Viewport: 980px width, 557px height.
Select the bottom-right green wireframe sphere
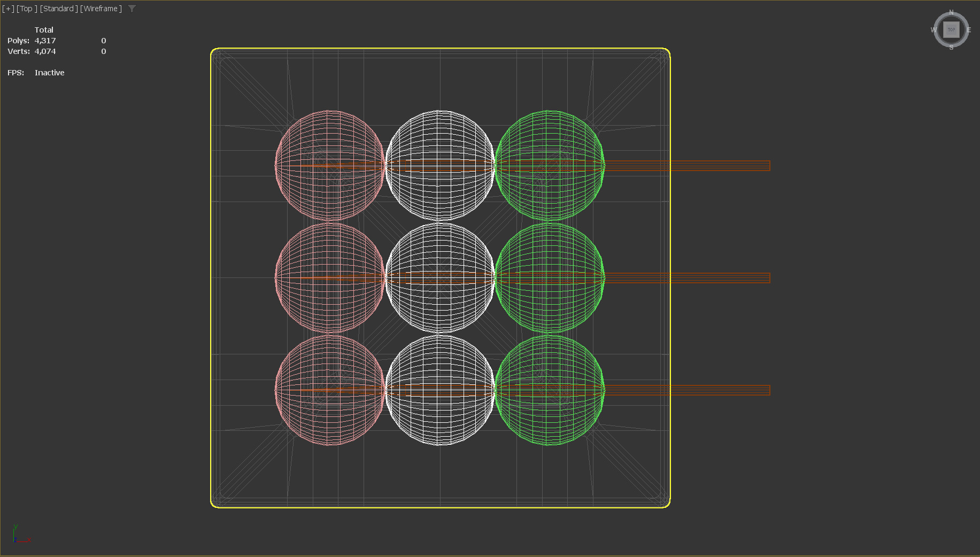[550, 390]
